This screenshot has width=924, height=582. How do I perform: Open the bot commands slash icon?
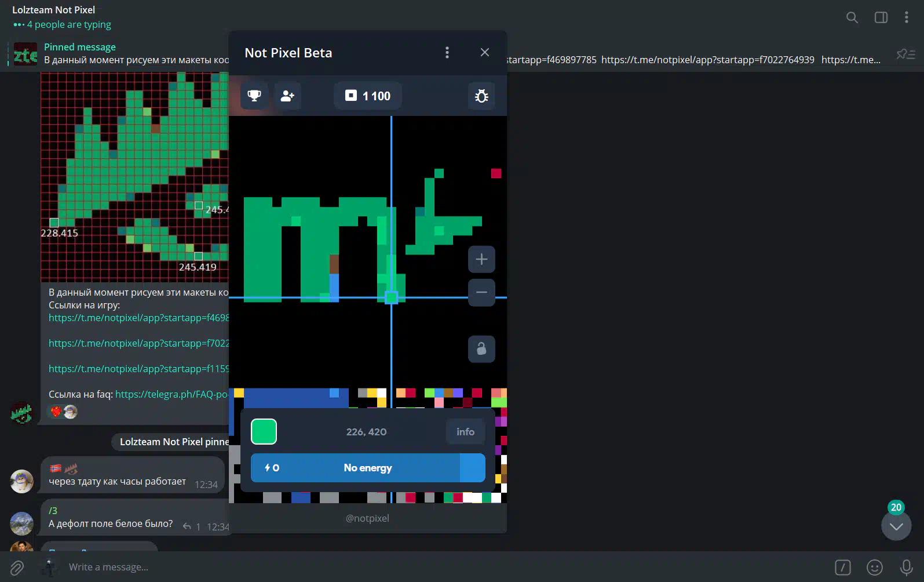[x=843, y=568]
